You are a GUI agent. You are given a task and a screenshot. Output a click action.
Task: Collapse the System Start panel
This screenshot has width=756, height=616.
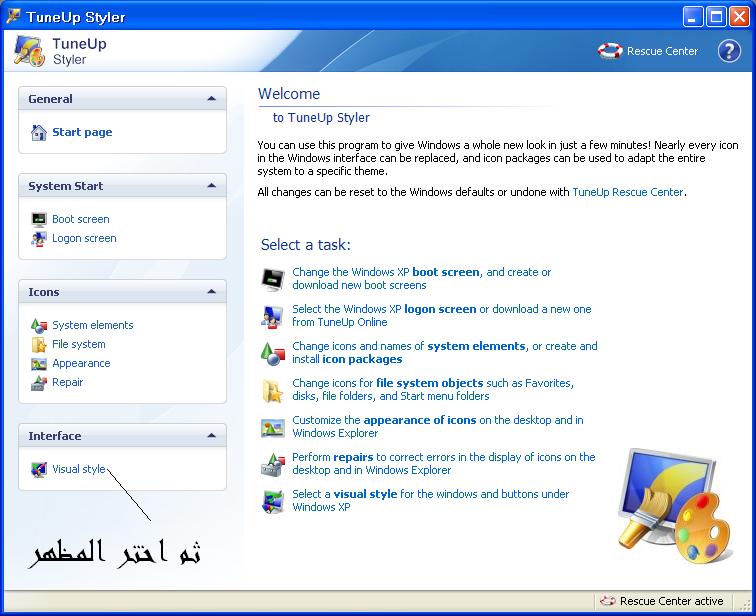click(211, 186)
